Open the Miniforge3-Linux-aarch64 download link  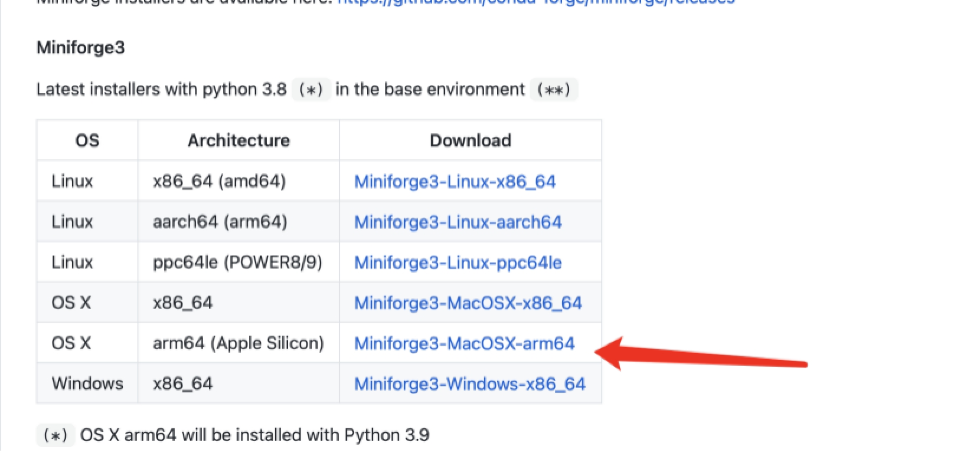tap(458, 222)
